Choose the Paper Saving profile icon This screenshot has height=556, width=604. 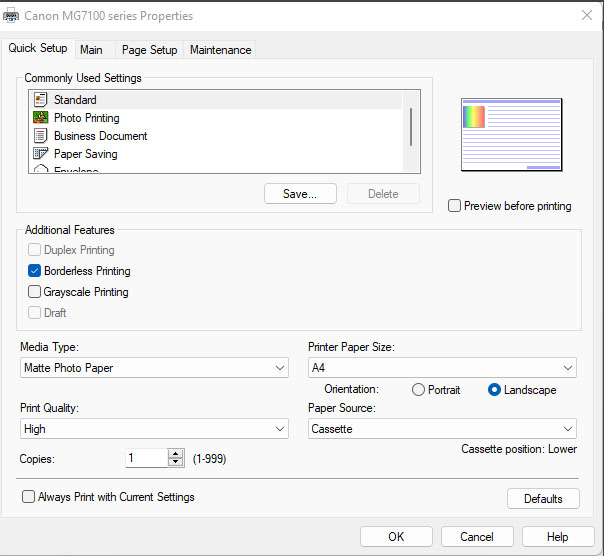[x=41, y=154]
